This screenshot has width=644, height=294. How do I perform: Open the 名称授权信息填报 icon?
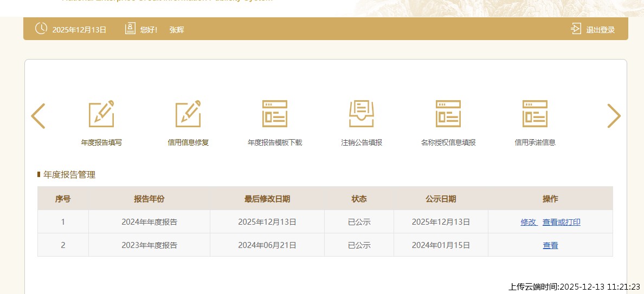pos(448,114)
